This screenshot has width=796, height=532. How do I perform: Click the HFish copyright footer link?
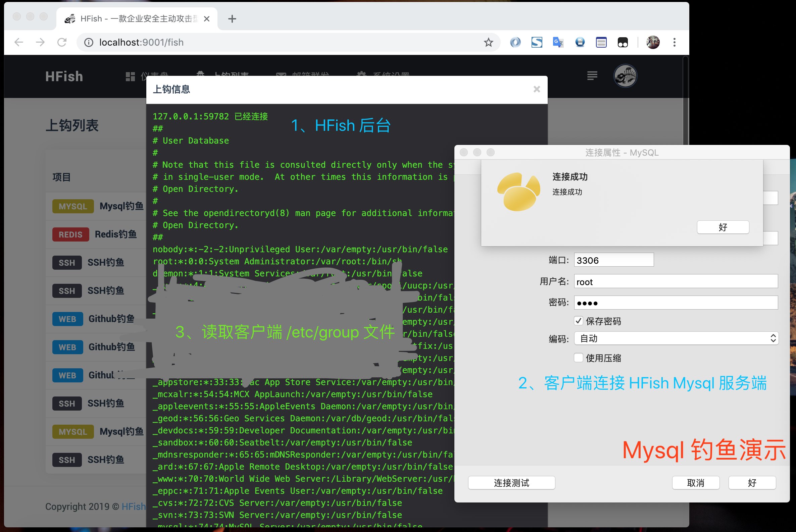coord(134,506)
